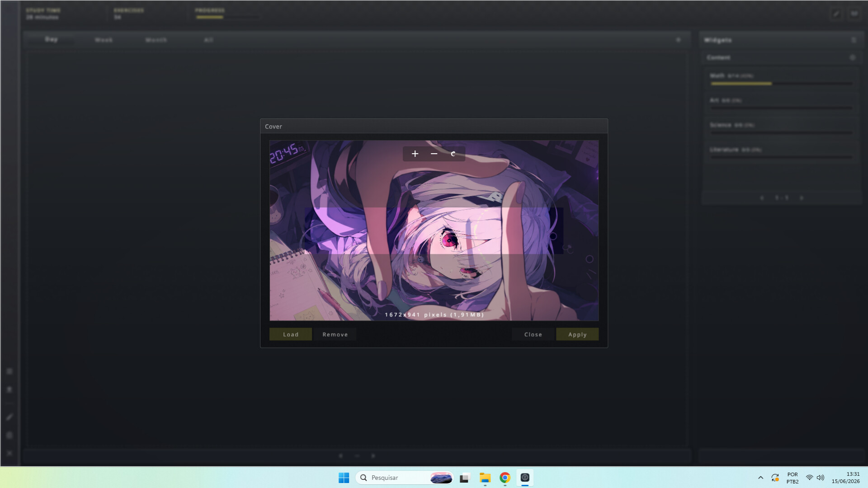Click the Pesquisar search box on the taskbar
The width and height of the screenshot is (868, 488).
(x=405, y=478)
